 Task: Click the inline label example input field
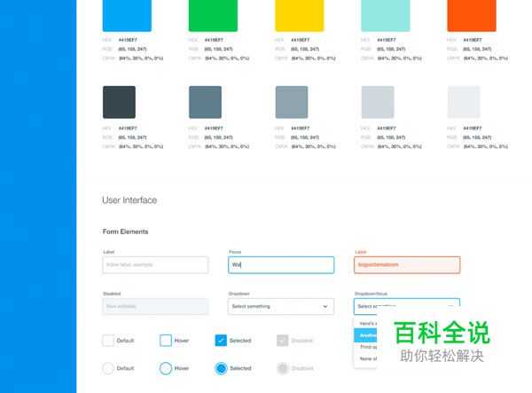[155, 264]
